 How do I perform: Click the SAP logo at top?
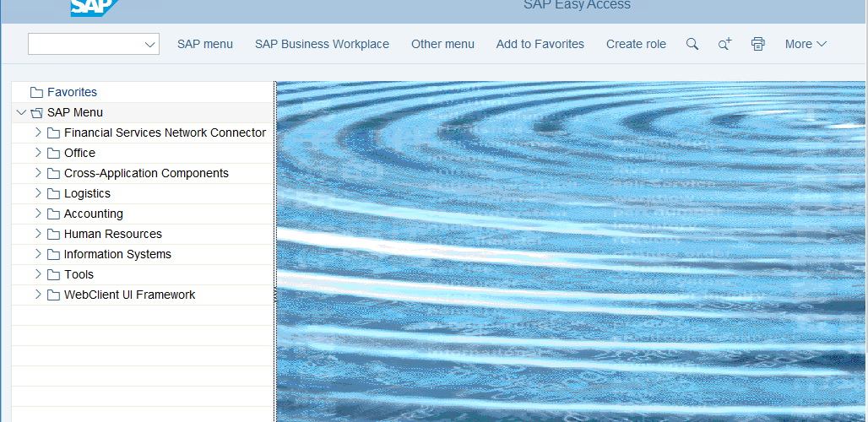[x=93, y=7]
